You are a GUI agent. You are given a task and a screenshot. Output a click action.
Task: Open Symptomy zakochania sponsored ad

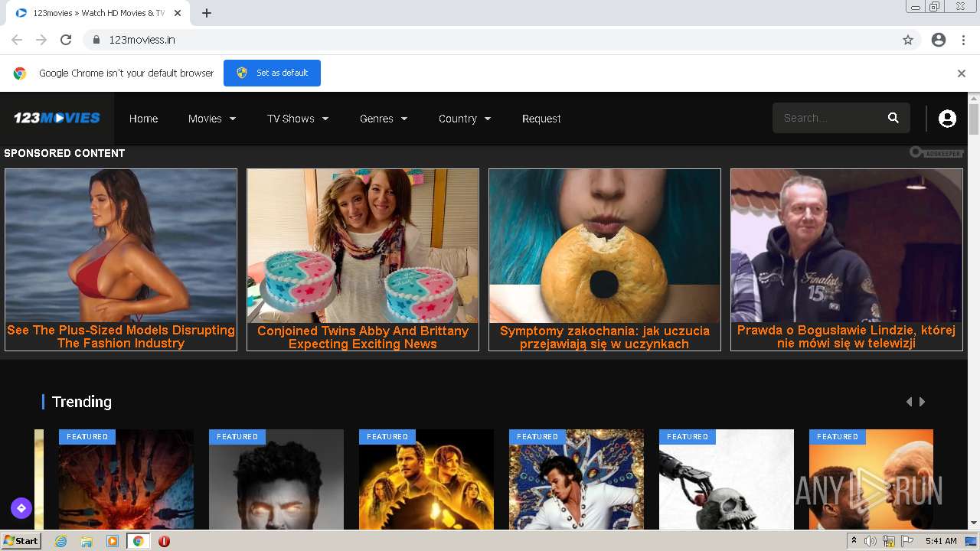coord(605,259)
